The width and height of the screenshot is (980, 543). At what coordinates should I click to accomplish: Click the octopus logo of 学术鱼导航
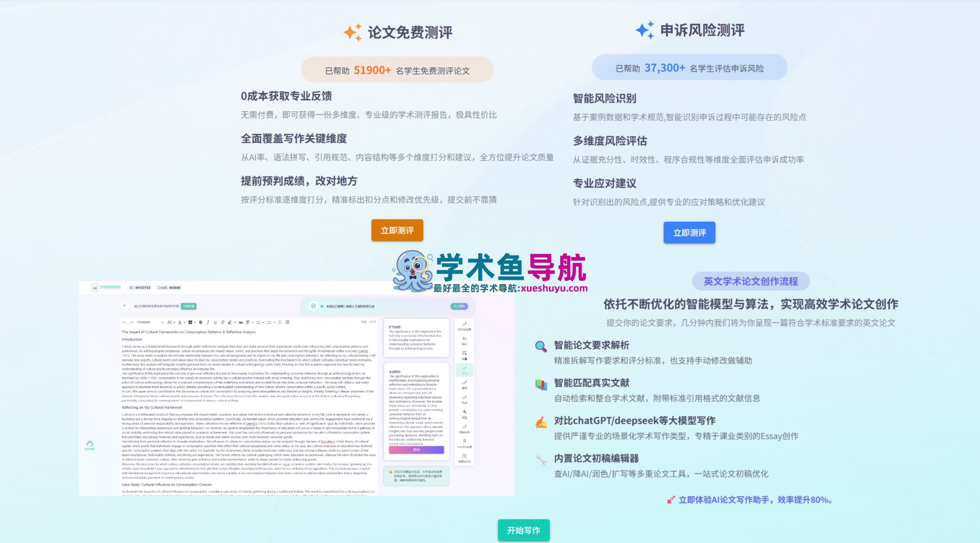coord(412,271)
